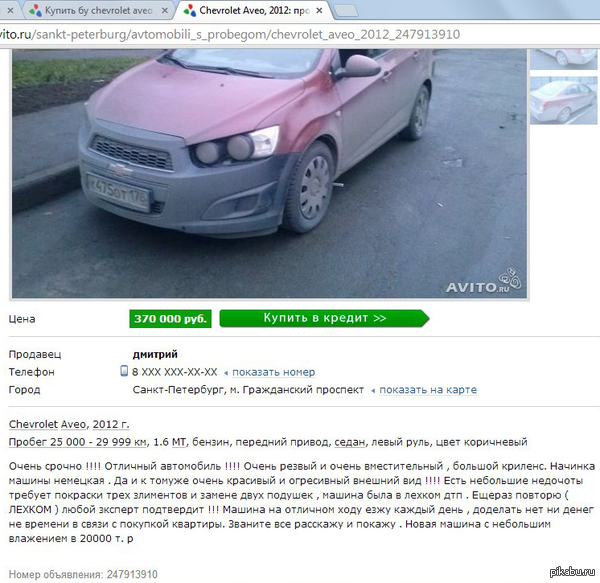Click the phone icon next to number
Viewport: 600px width, 583px height.
124,371
